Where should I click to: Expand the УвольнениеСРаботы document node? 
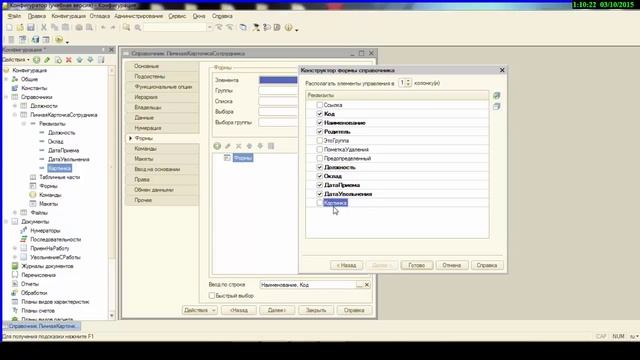coord(15,257)
